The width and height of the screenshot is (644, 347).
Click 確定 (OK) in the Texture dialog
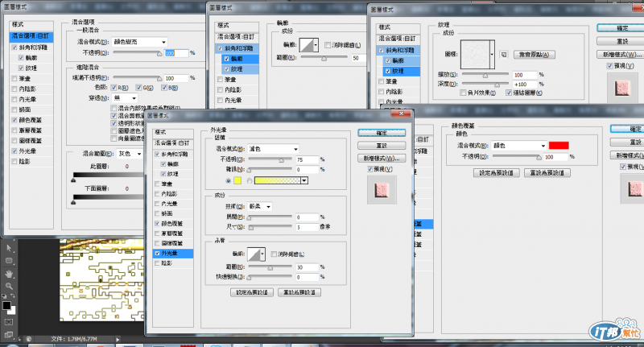click(622, 28)
